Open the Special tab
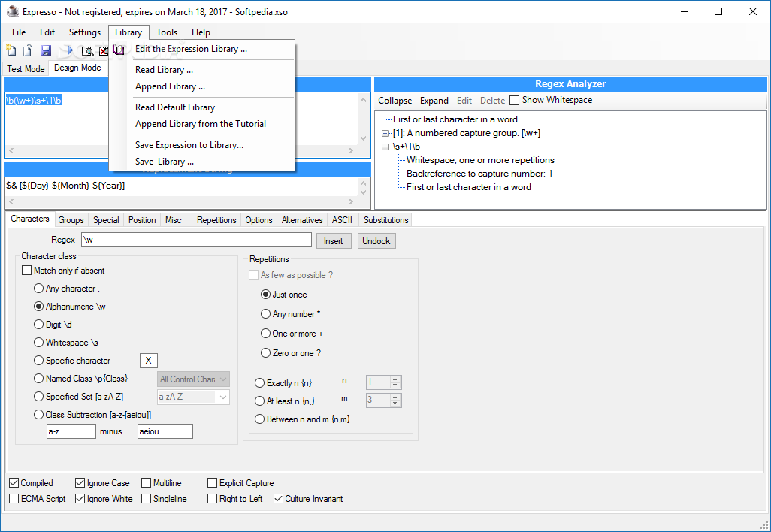This screenshot has height=532, width=771. [x=106, y=219]
